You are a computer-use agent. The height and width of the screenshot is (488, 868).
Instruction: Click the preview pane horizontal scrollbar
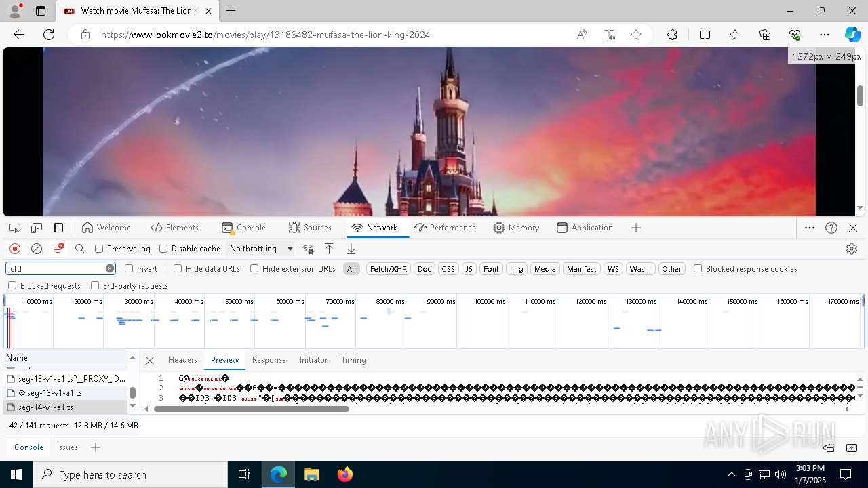point(251,409)
